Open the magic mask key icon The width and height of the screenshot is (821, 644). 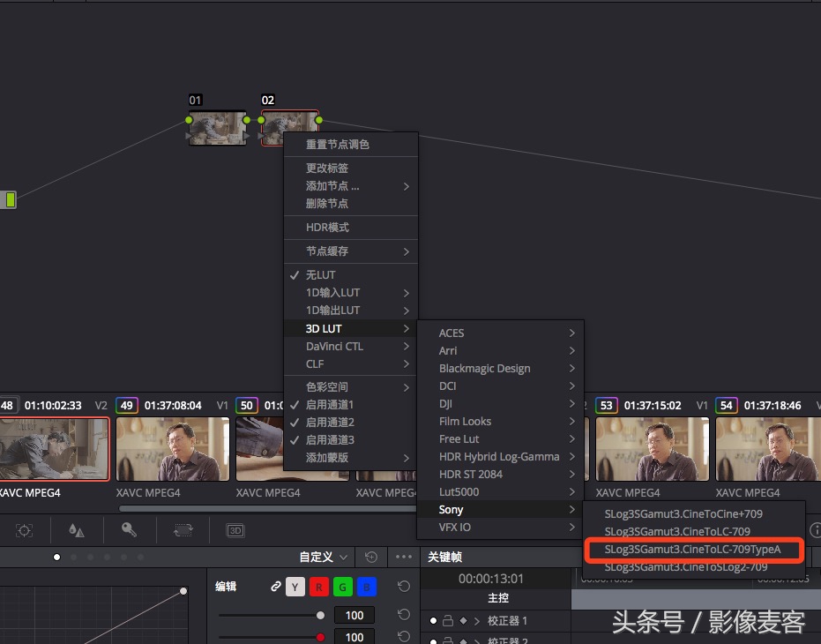click(x=130, y=530)
